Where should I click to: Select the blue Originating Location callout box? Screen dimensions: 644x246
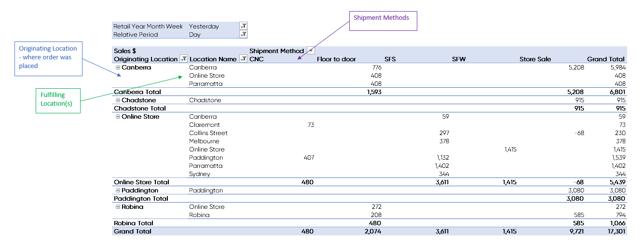tap(48, 58)
